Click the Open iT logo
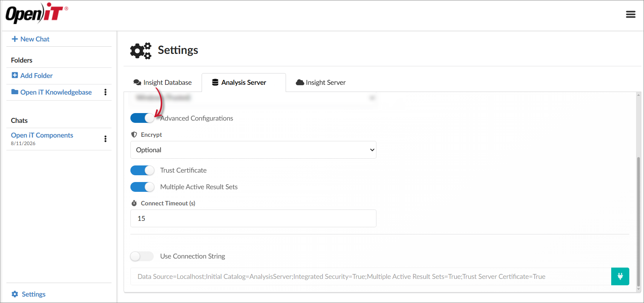 (x=37, y=13)
